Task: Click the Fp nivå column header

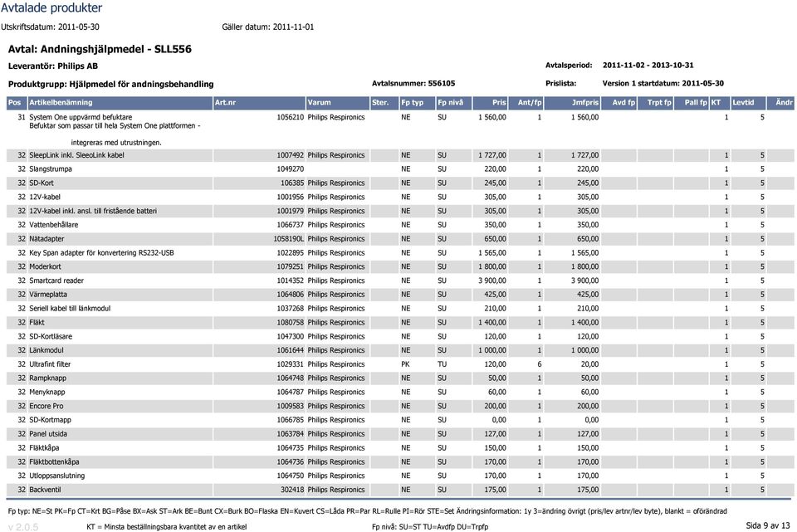Action: (x=454, y=103)
